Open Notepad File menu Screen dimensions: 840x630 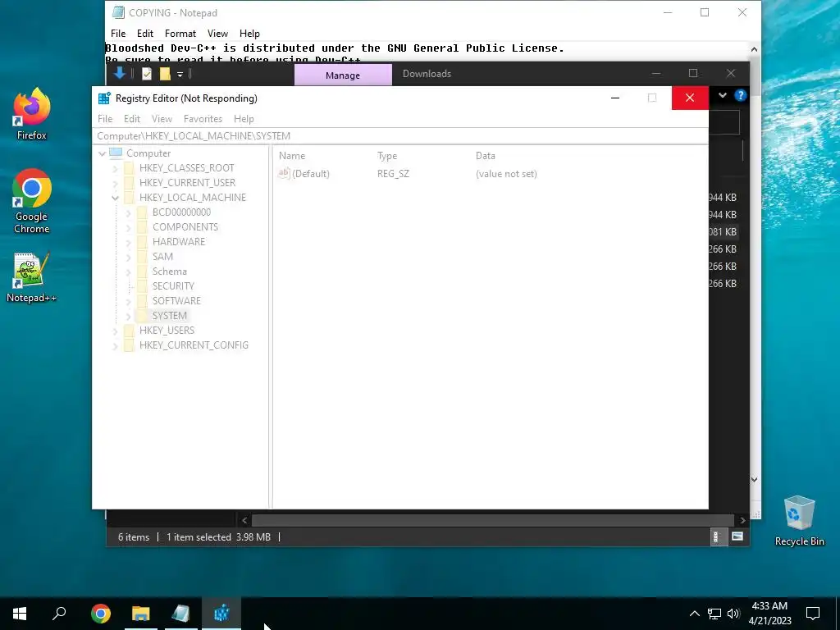coord(118,33)
